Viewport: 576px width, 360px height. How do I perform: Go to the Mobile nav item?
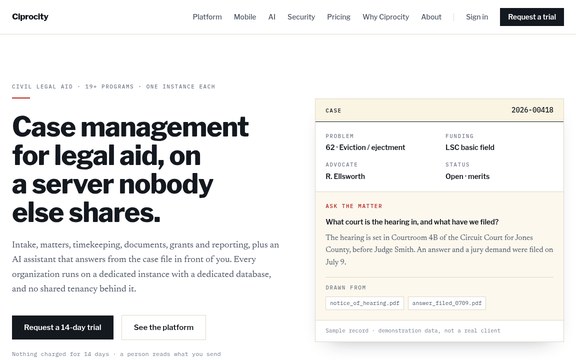(x=245, y=17)
